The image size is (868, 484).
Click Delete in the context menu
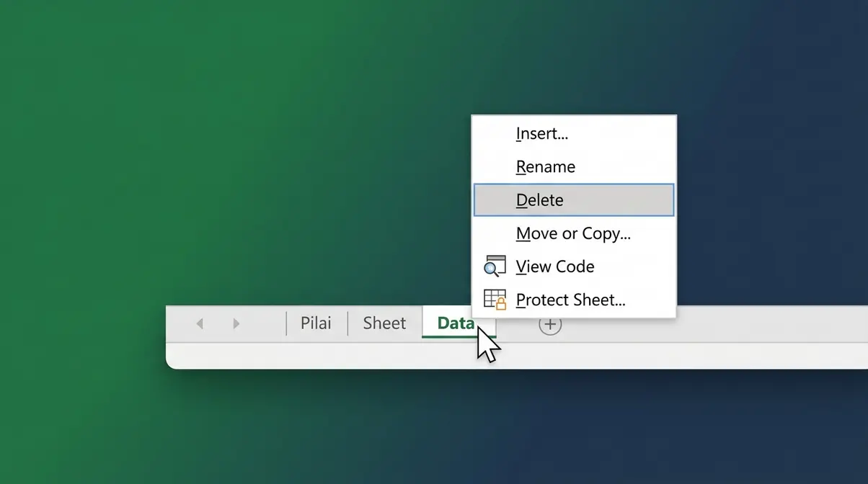[574, 200]
